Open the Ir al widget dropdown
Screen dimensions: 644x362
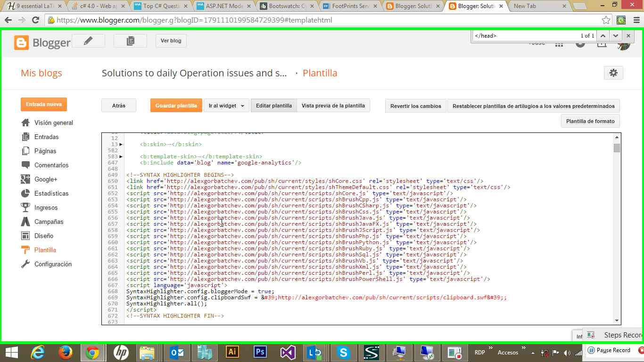tap(227, 106)
